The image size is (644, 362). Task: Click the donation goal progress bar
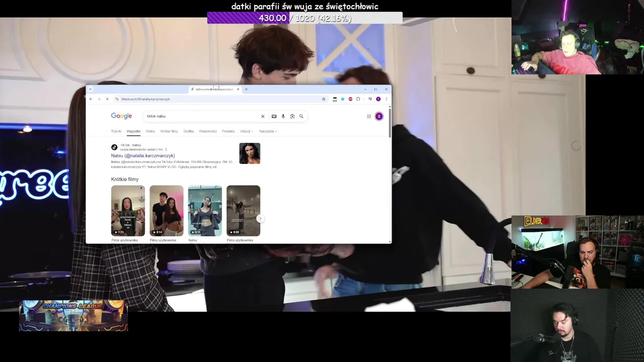(x=304, y=18)
